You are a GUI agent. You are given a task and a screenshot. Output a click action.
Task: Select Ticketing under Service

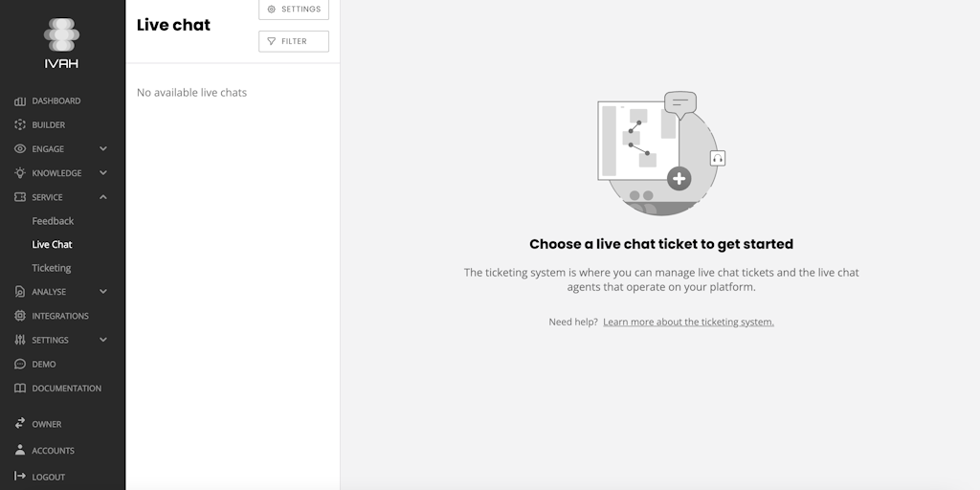point(52,268)
